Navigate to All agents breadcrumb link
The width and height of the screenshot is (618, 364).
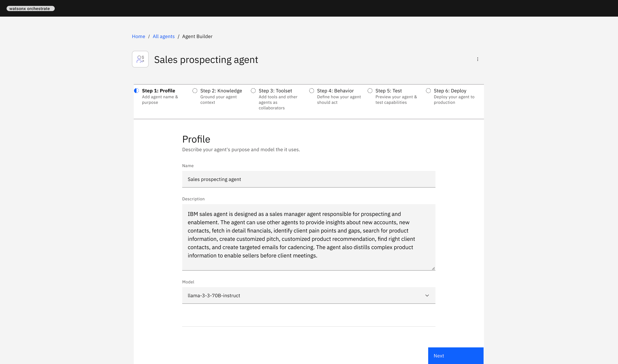(164, 36)
